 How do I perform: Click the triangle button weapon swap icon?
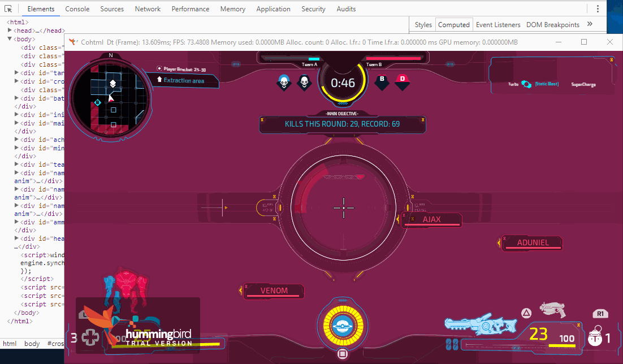[x=526, y=313]
